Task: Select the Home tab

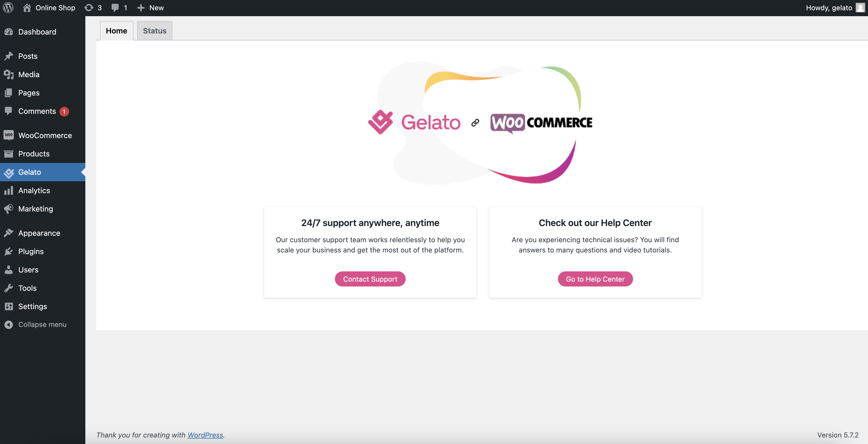Action: pos(116,30)
